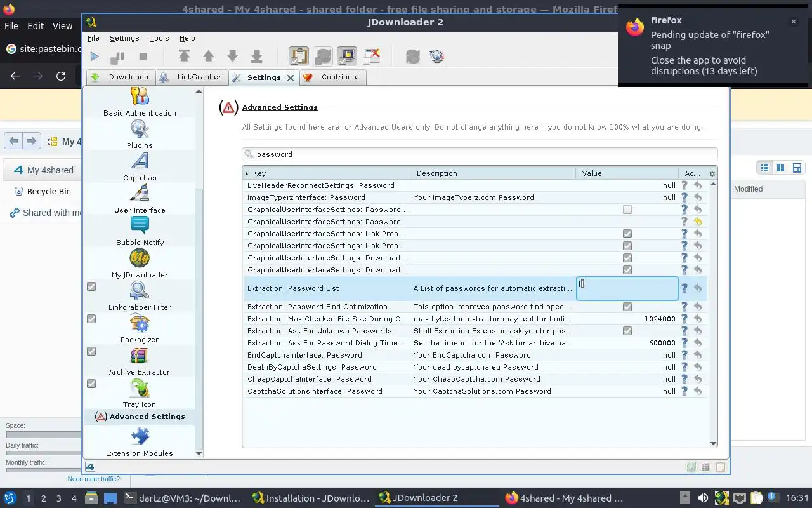The width and height of the screenshot is (812, 508).
Task: Click the move up arrow icon
Action: coord(208,57)
